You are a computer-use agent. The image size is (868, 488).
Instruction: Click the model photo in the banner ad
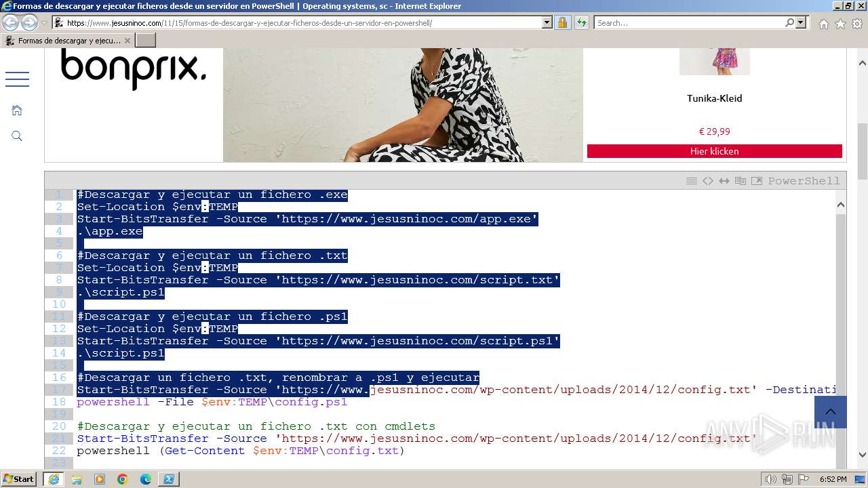[403, 105]
